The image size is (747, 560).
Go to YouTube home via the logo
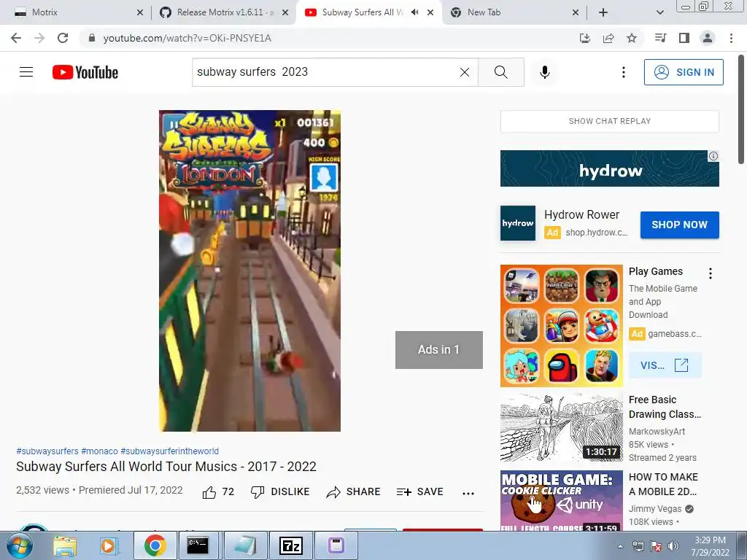85,72
